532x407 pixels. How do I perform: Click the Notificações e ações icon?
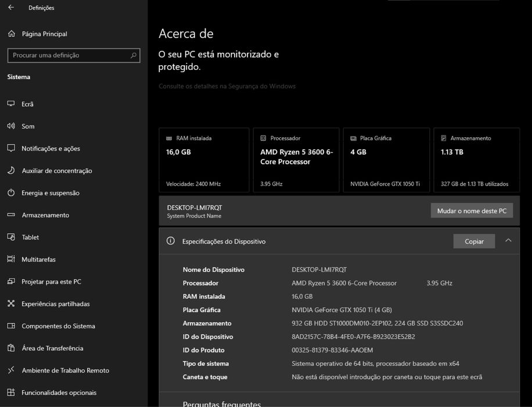[11, 148]
